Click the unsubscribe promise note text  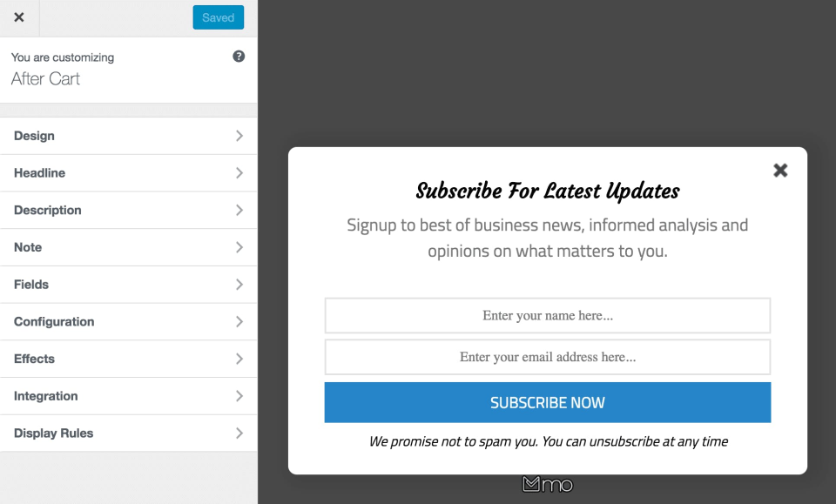click(x=547, y=441)
